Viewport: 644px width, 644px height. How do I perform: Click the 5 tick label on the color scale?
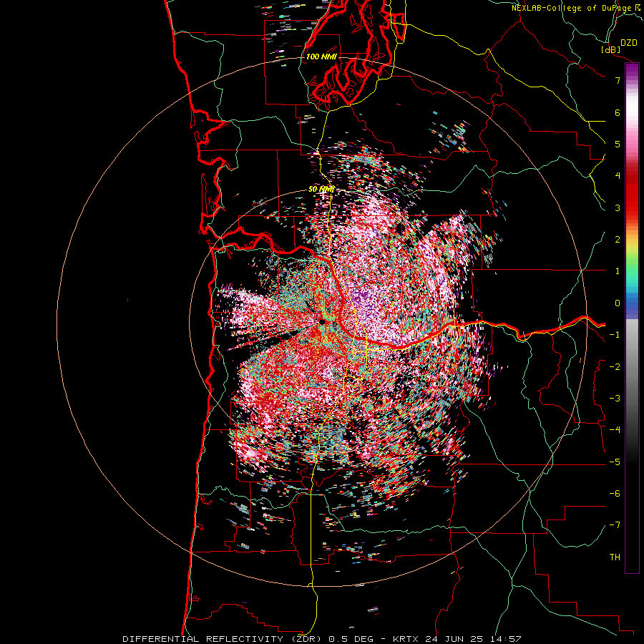point(618,144)
